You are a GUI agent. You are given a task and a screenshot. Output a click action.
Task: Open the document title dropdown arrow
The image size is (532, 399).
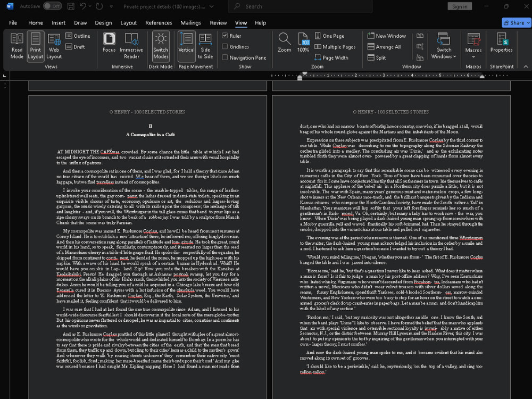point(212,6)
